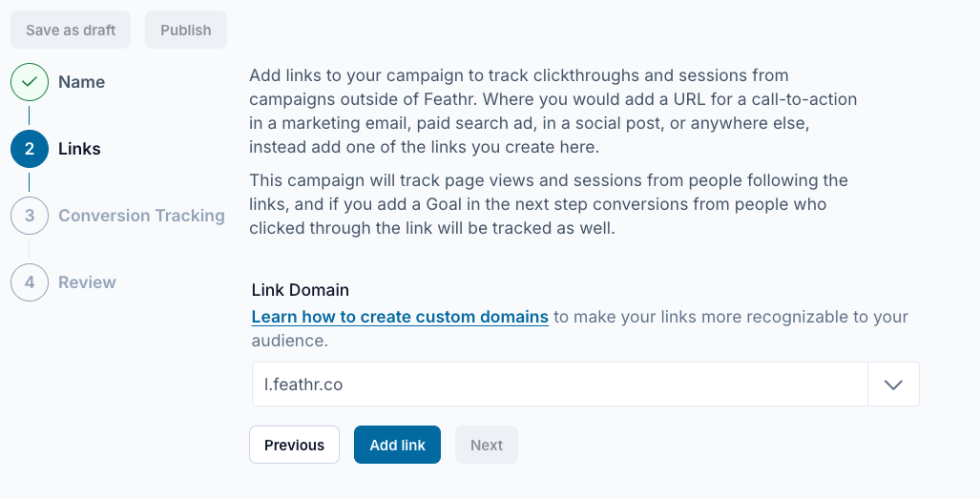This screenshot has width=980, height=499.
Task: Open Learn how to create custom domains
Action: (400, 317)
